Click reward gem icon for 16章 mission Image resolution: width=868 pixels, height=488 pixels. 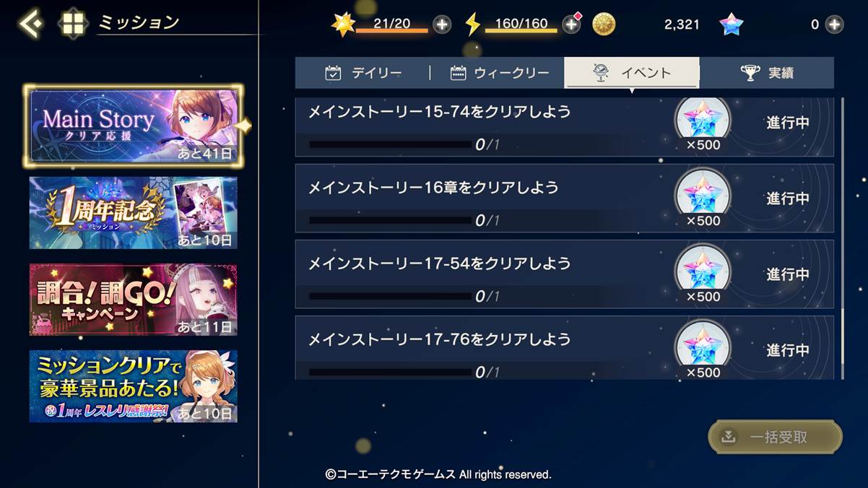(703, 191)
